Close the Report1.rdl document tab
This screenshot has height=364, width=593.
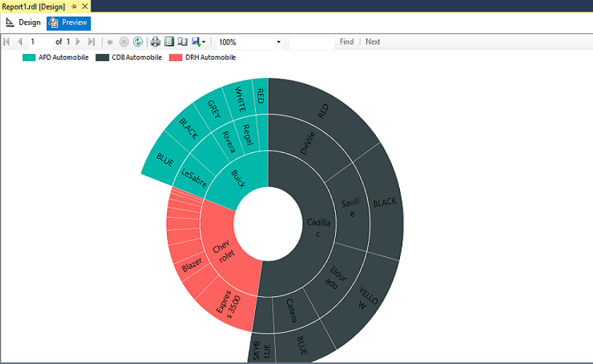click(x=85, y=7)
